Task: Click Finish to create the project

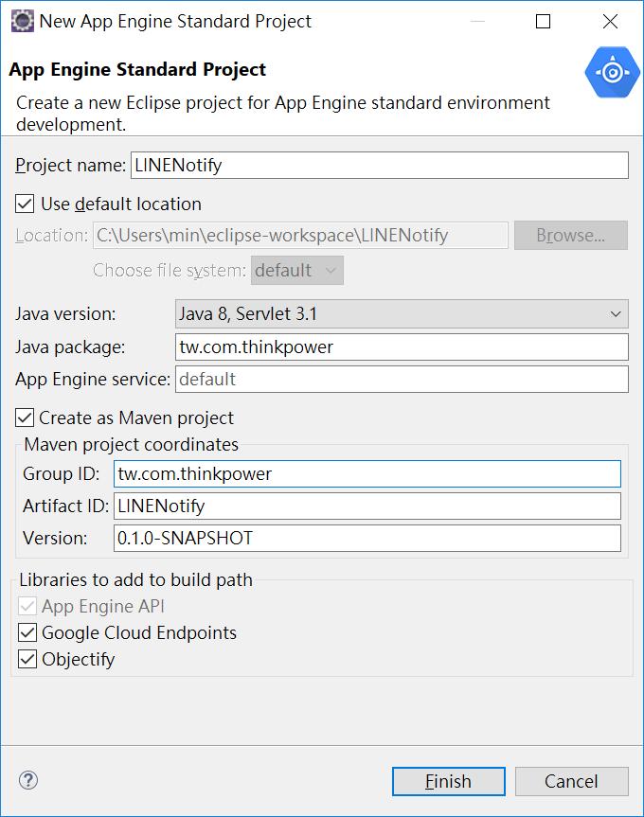Action: point(449,781)
